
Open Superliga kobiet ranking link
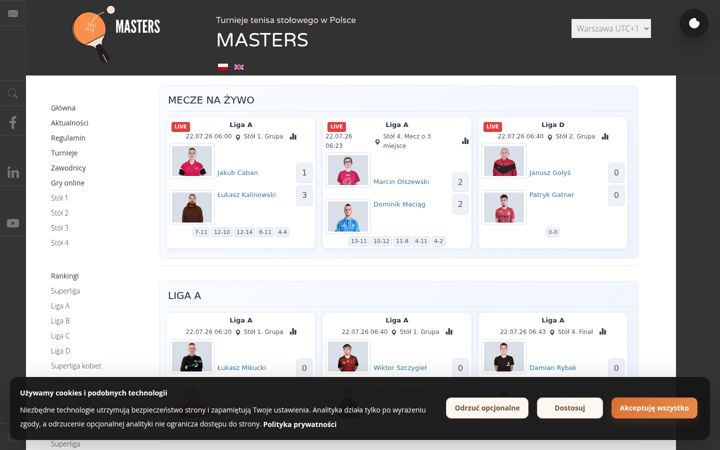coord(76,366)
